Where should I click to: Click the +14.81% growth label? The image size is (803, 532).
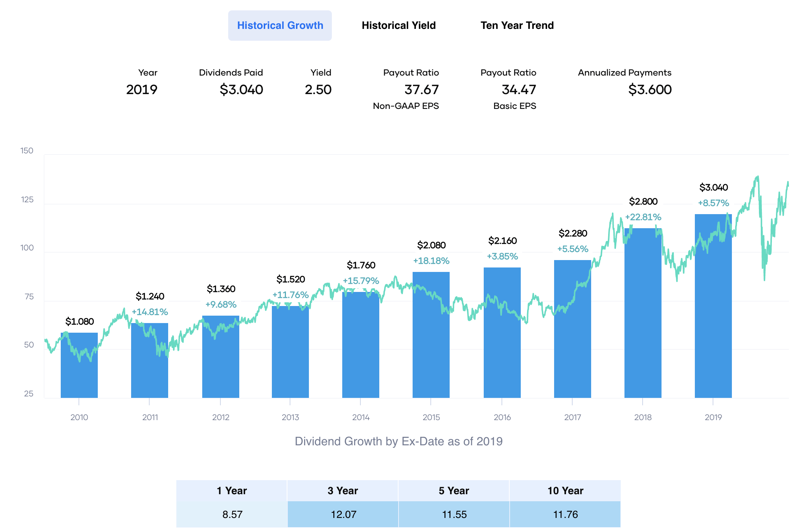tap(150, 312)
